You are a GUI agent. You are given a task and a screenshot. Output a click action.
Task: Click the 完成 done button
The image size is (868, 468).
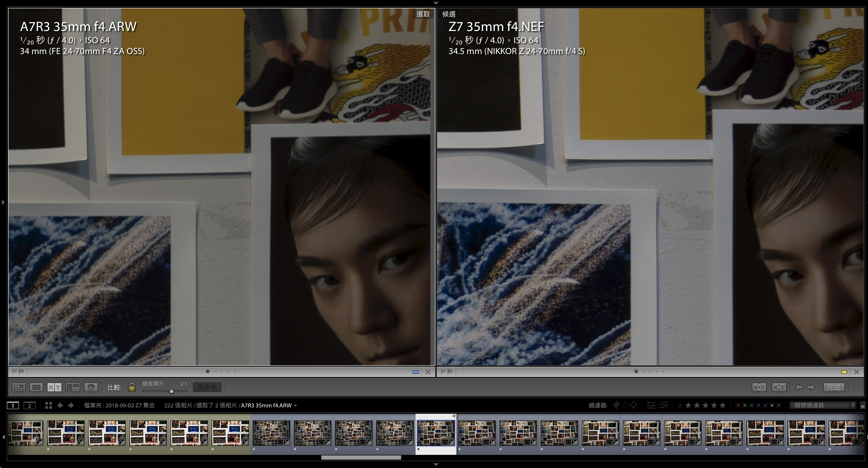pyautogui.click(x=834, y=387)
